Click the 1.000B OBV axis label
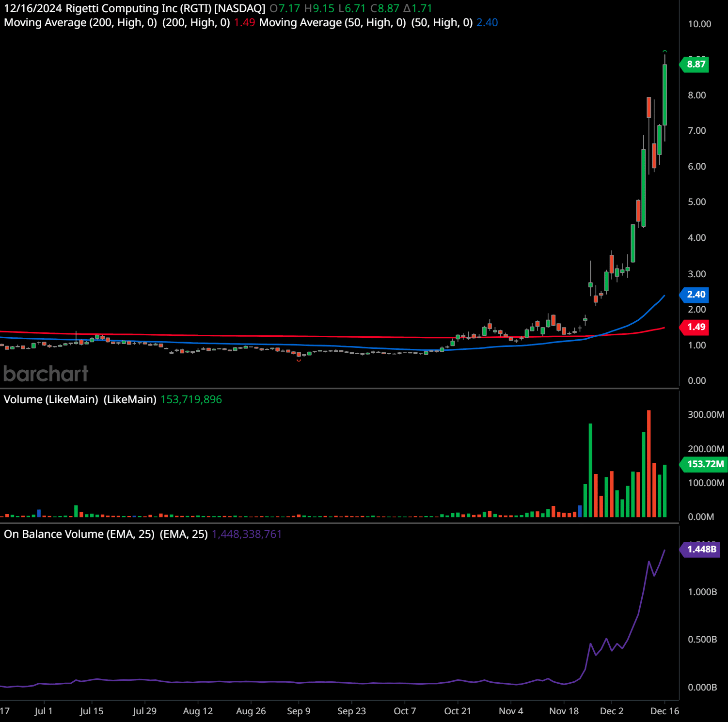Image resolution: width=728 pixels, height=722 pixels. (x=702, y=592)
